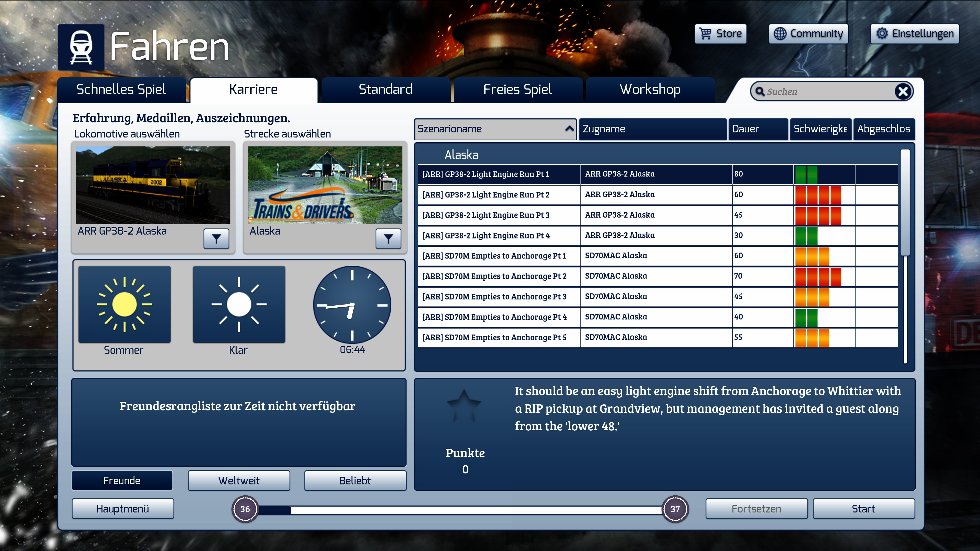
Task: Click the Sommer season sun icon
Action: click(124, 304)
